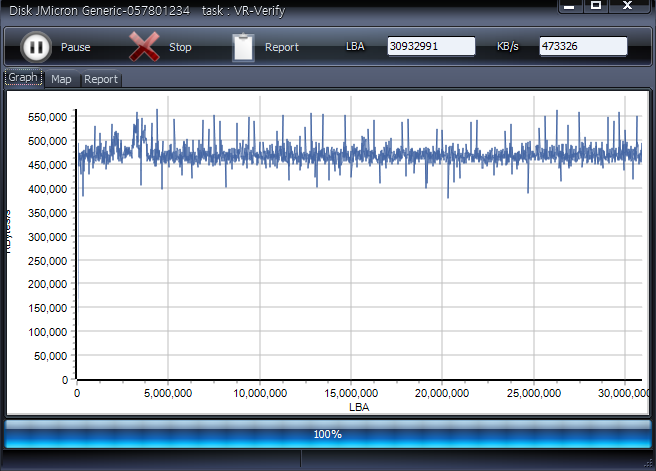Click the LBA axis title under the graph
Image resolution: width=656 pixels, height=471 pixels.
[358, 407]
